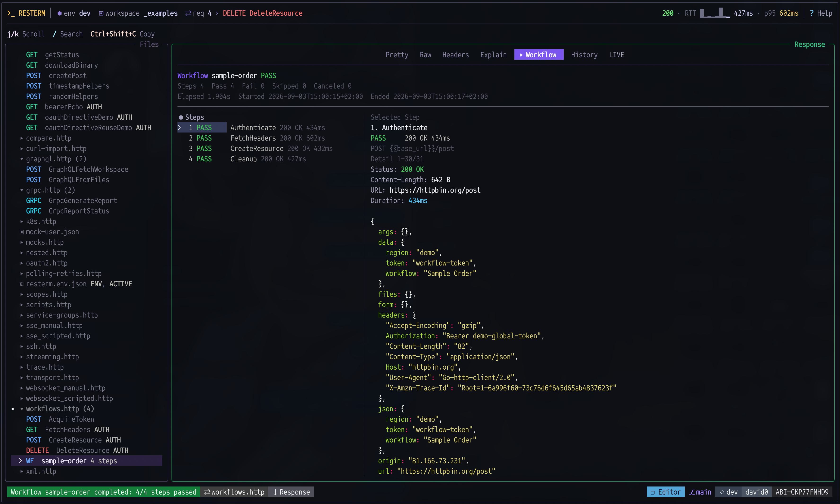840x504 pixels.
Task: Click the resterm.env.json gear icon
Action: point(22,284)
